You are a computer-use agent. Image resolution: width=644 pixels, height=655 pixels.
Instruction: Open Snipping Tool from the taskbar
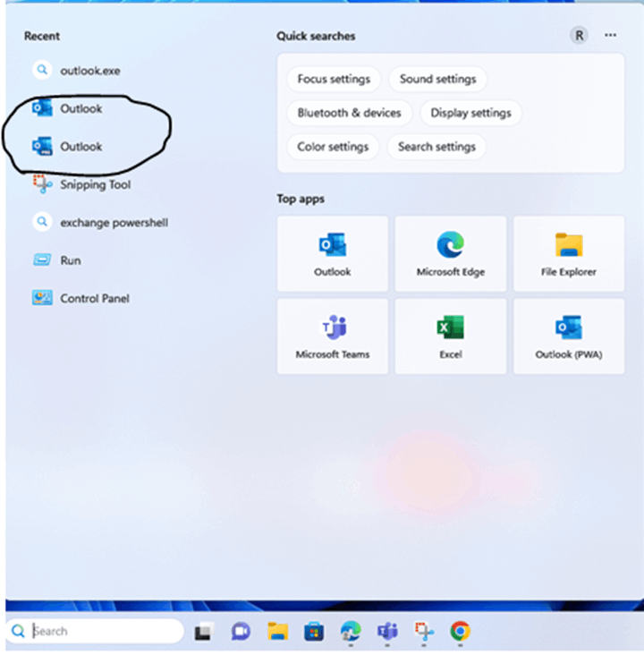tap(424, 631)
